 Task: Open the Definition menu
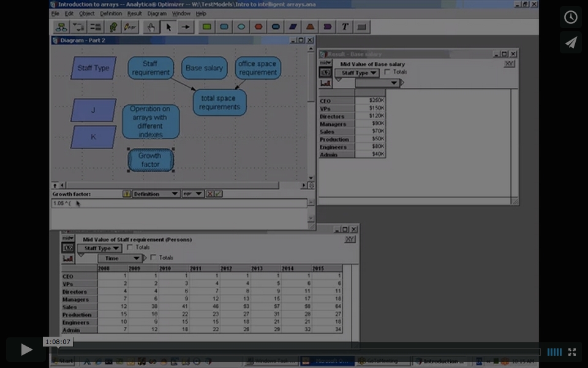point(111,13)
